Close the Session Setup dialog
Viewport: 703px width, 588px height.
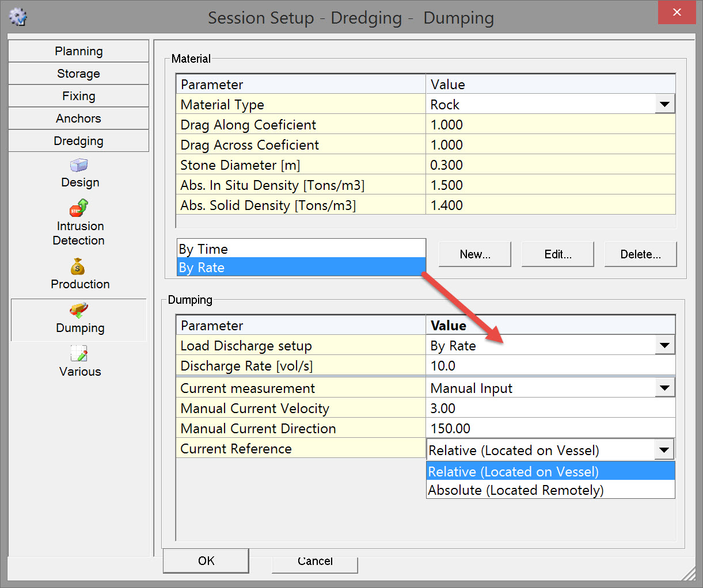pyautogui.click(x=677, y=13)
